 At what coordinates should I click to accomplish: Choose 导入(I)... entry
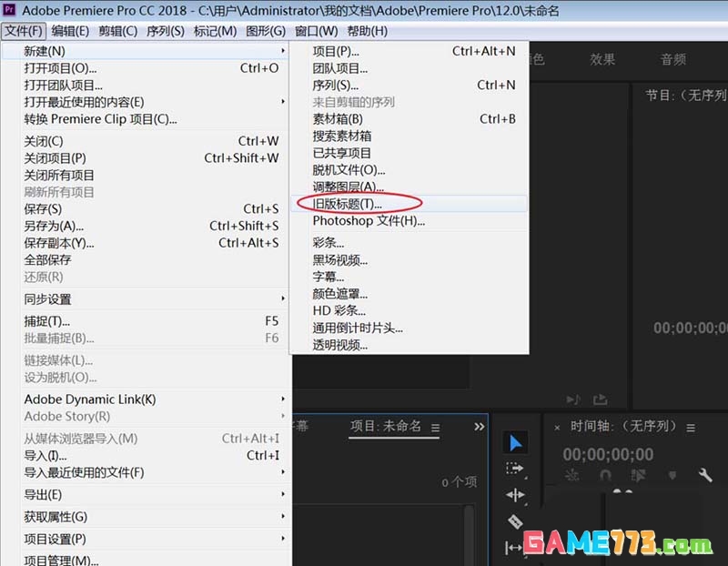pyautogui.click(x=146, y=456)
